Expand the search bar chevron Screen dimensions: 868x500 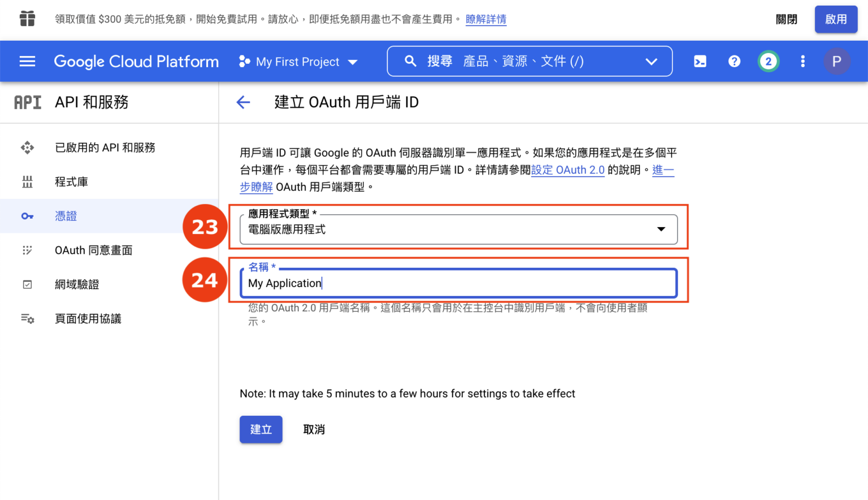(652, 62)
